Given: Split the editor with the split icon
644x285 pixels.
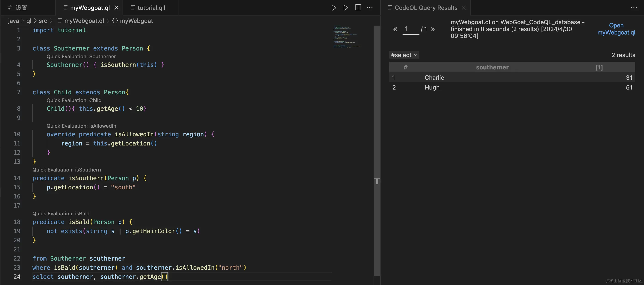Looking at the screenshot, I should [x=358, y=8].
